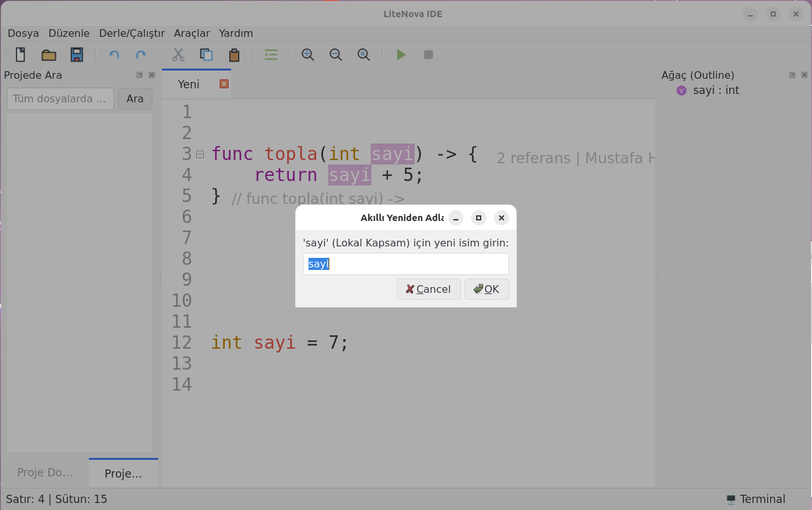Switch to the Proje Do... tab
812x510 pixels.
pos(45,473)
